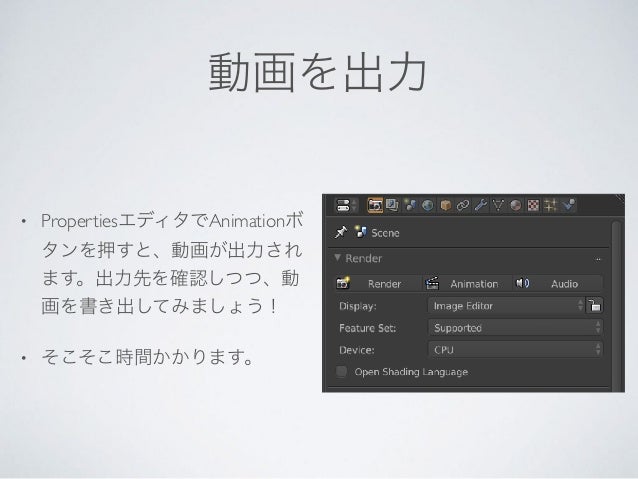638x479 pixels.
Task: Open the Device CPU dropdown
Action: tap(516, 350)
